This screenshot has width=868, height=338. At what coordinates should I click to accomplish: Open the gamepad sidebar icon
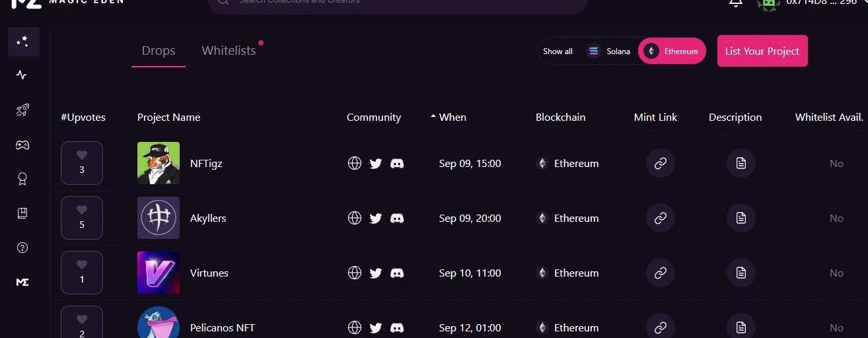(x=22, y=145)
